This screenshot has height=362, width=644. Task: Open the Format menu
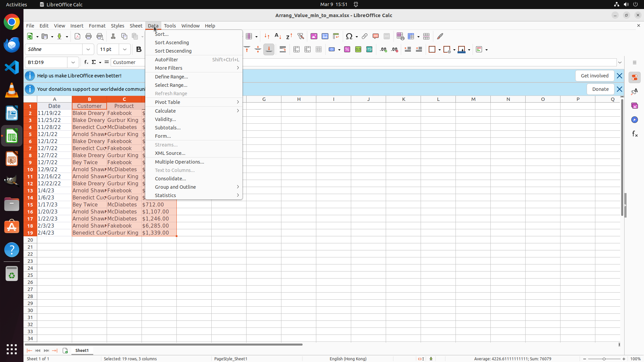pos(97,26)
